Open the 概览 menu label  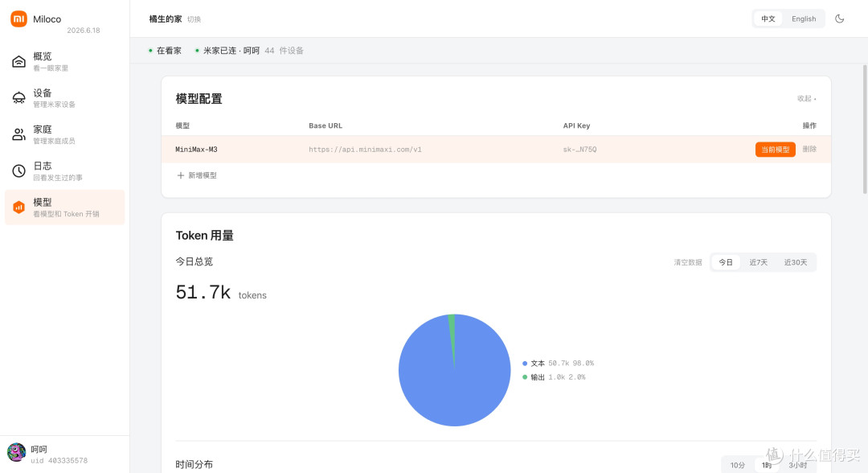[x=42, y=56]
